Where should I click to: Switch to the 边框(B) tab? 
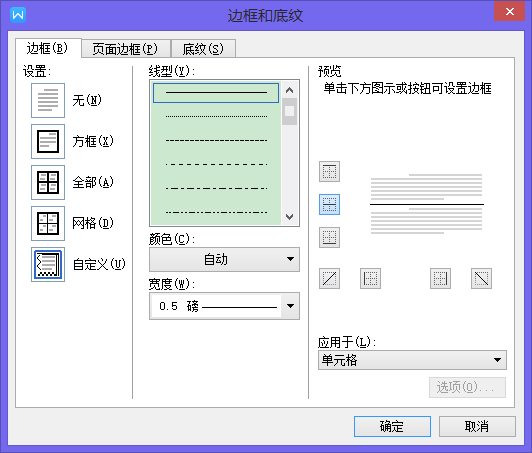pos(48,48)
